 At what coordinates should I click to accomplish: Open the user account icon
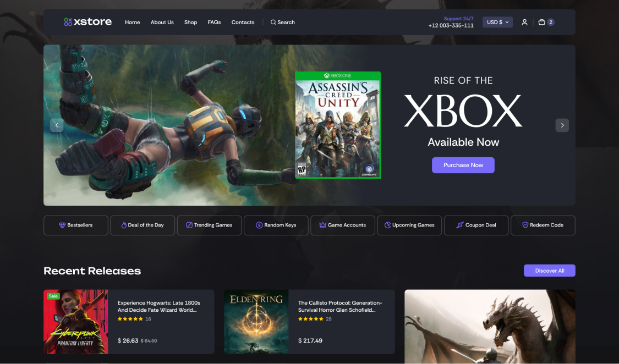524,23
